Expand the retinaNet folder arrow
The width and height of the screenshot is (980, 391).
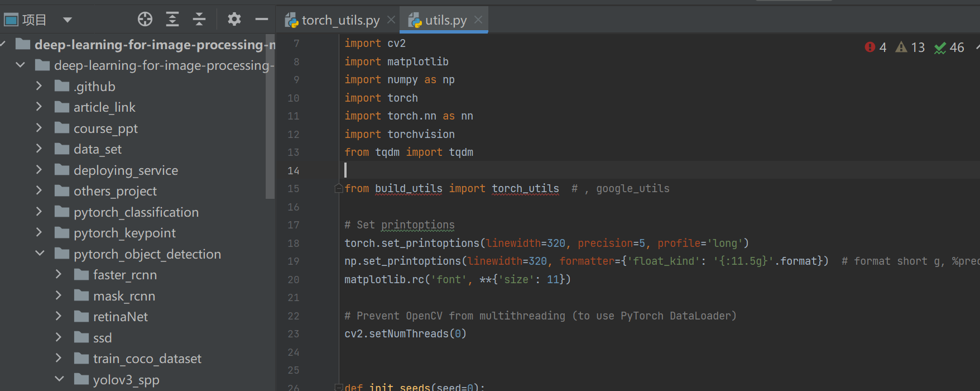click(x=58, y=316)
